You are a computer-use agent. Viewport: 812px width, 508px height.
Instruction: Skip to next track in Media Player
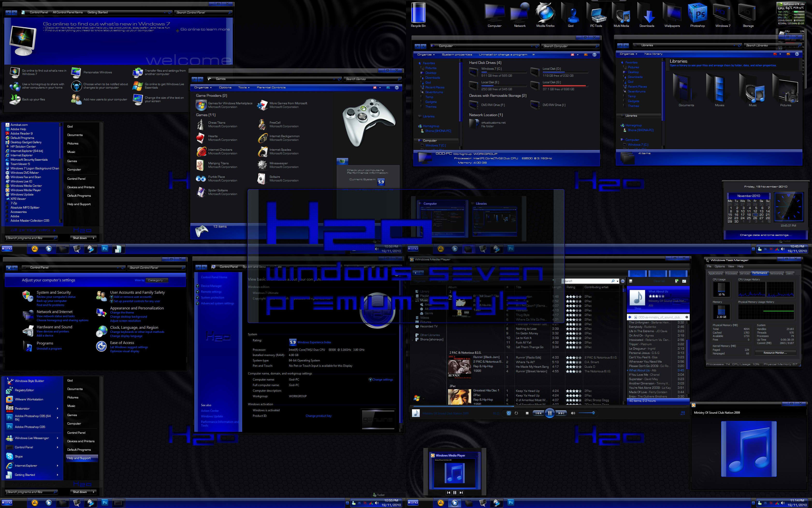pos(561,413)
